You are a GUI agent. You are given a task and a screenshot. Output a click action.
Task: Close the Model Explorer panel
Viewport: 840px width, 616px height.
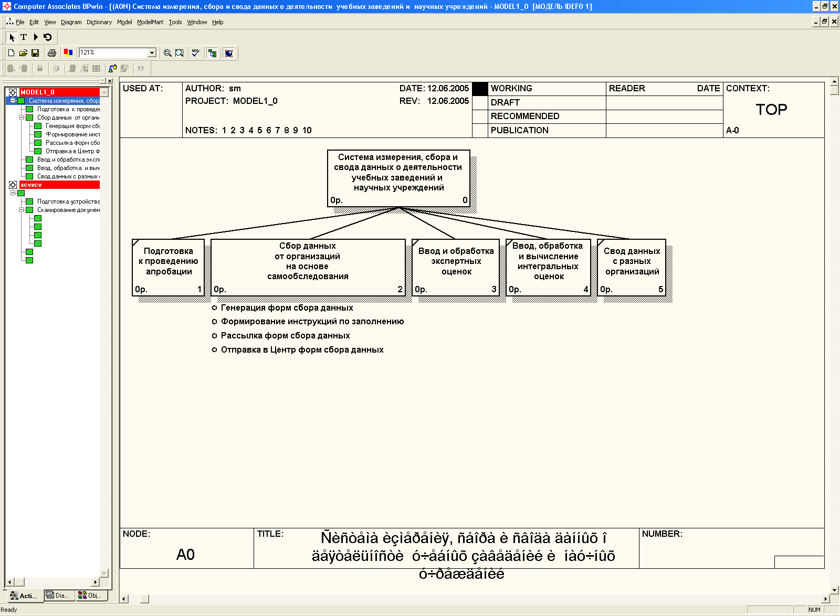(110, 81)
